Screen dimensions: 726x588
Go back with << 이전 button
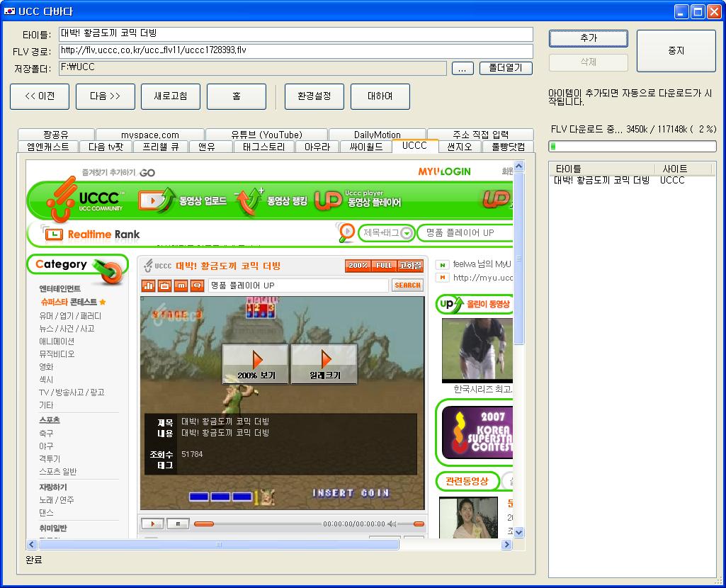40,96
